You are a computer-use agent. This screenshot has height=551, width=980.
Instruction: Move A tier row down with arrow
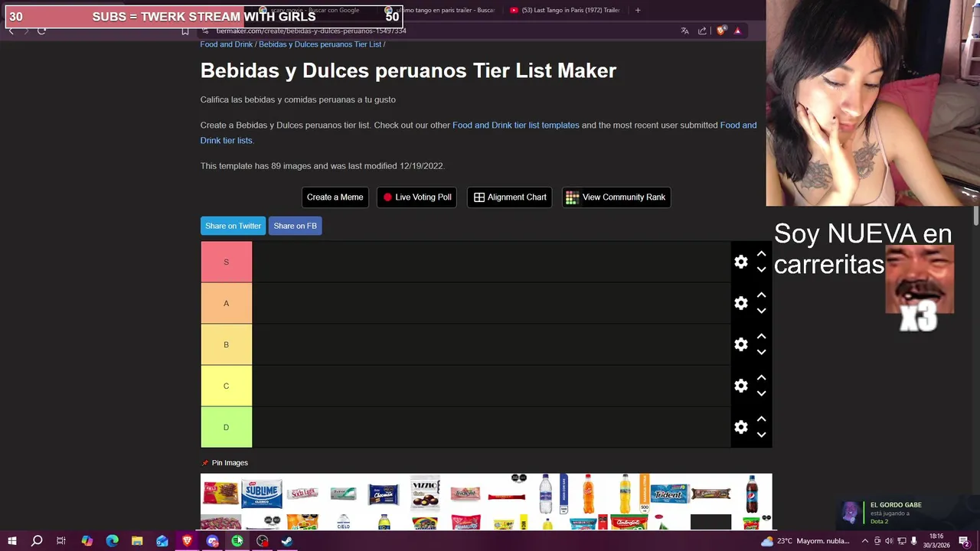[761, 311]
